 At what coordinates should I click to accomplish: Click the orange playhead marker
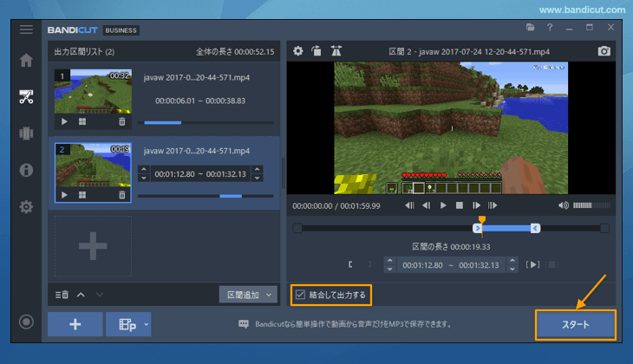[x=481, y=219]
